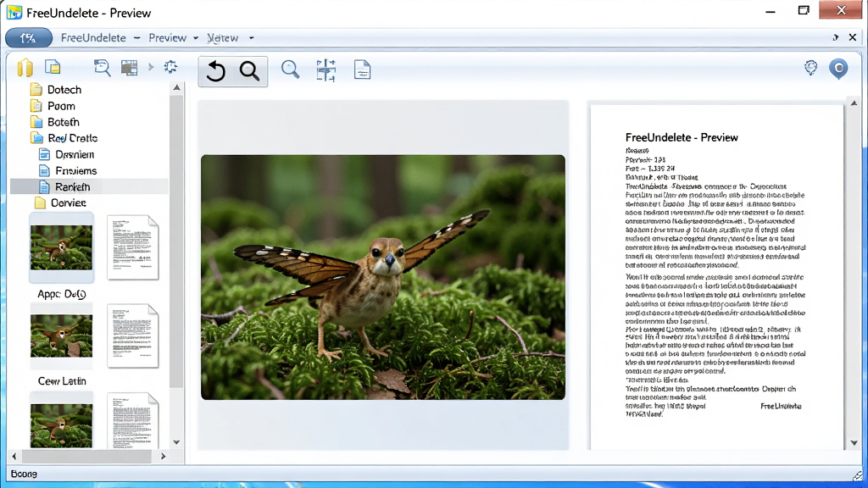Click the bird photo preview image
Image resolution: width=868 pixels, height=488 pixels.
(383, 277)
